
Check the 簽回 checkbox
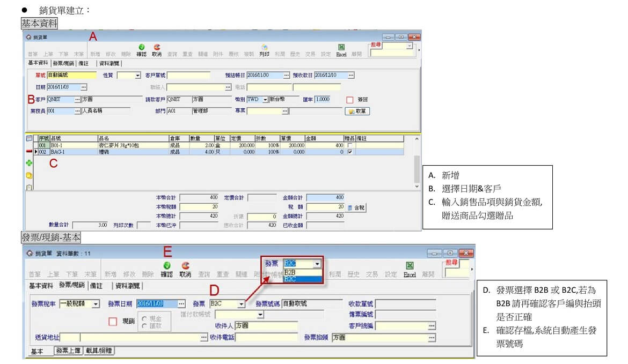point(350,100)
